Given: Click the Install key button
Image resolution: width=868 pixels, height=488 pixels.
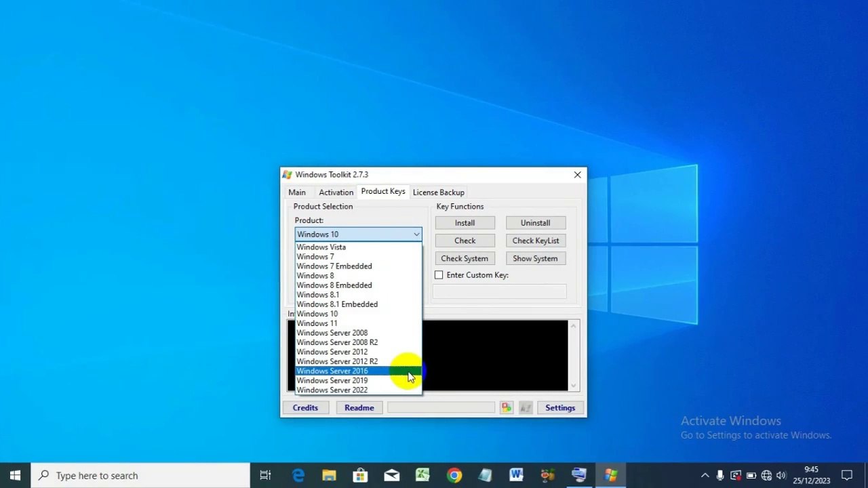Looking at the screenshot, I should click(465, 222).
